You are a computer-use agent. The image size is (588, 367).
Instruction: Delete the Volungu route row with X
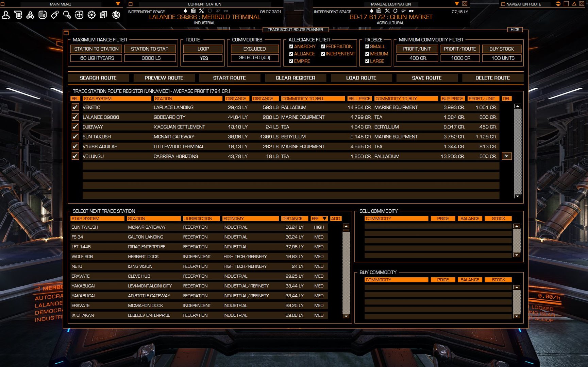click(506, 156)
